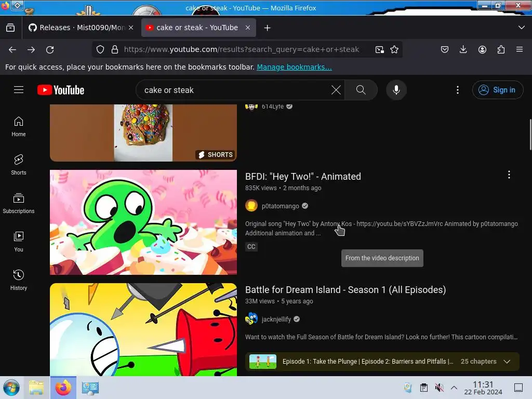The image size is (532, 399).
Task: Open File Explorer from the taskbar
Action: [36, 388]
